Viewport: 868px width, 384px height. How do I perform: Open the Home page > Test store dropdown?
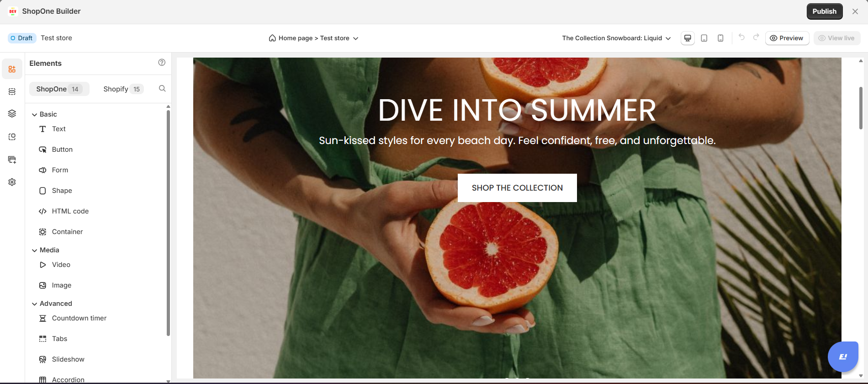pyautogui.click(x=313, y=38)
